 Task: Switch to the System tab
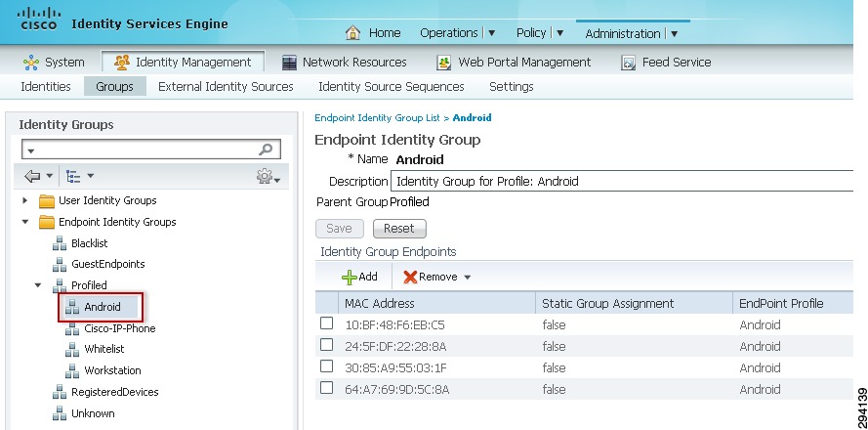[x=54, y=63]
